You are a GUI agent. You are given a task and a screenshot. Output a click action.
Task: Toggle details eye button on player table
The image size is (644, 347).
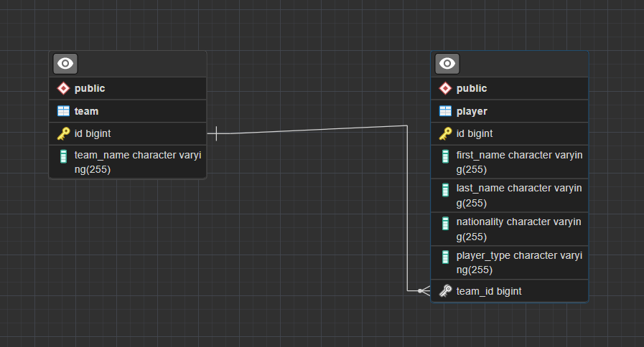(447, 64)
